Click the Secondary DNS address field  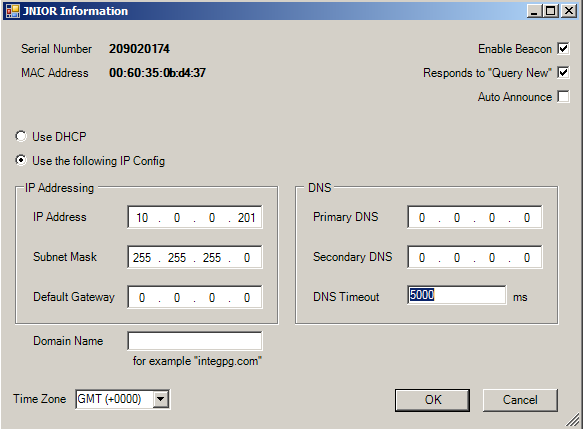coord(475,257)
